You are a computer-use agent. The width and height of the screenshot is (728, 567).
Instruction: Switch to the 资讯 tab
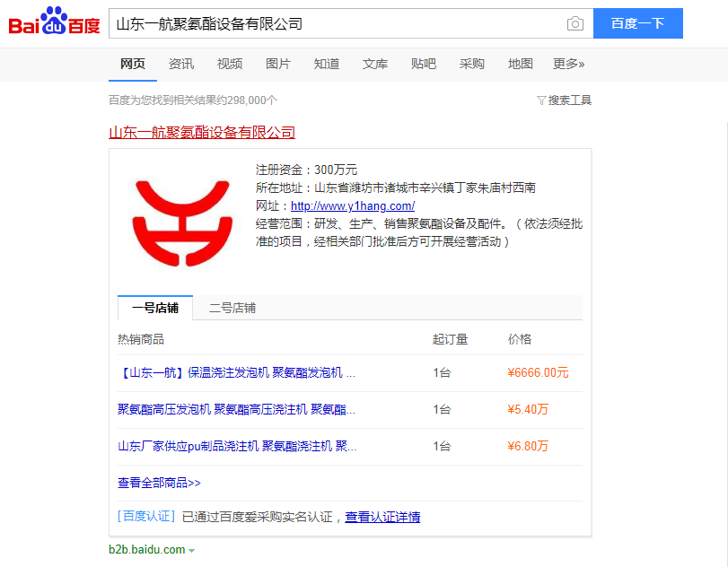point(181,64)
